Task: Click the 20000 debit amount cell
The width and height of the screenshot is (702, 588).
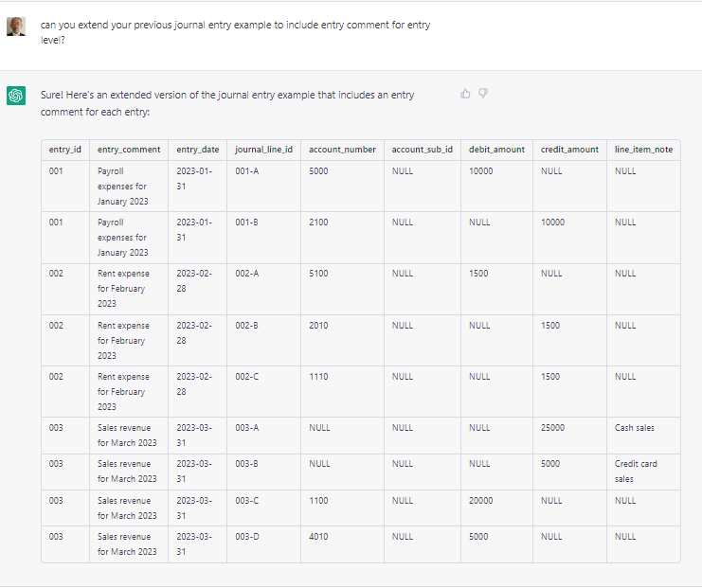Action: pyautogui.click(x=496, y=508)
